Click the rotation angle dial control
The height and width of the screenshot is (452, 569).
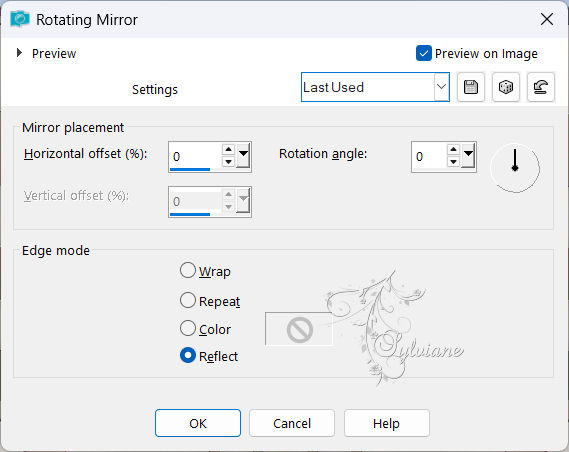[515, 168]
